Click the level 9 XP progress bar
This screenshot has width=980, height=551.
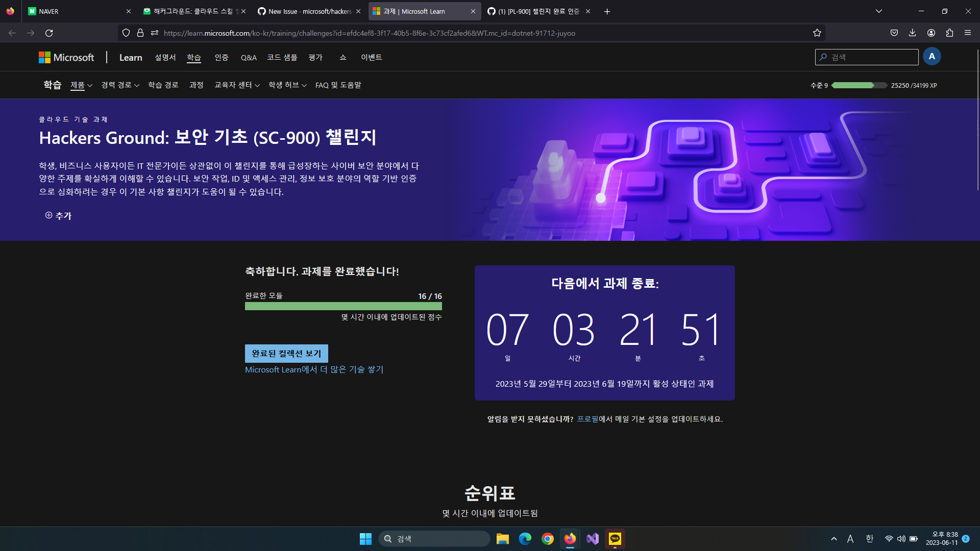[x=859, y=85]
